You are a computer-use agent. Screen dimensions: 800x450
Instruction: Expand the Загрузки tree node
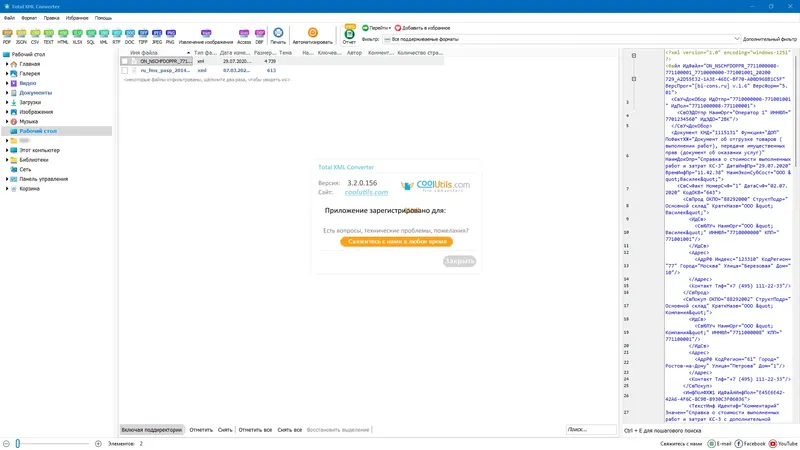(7, 103)
